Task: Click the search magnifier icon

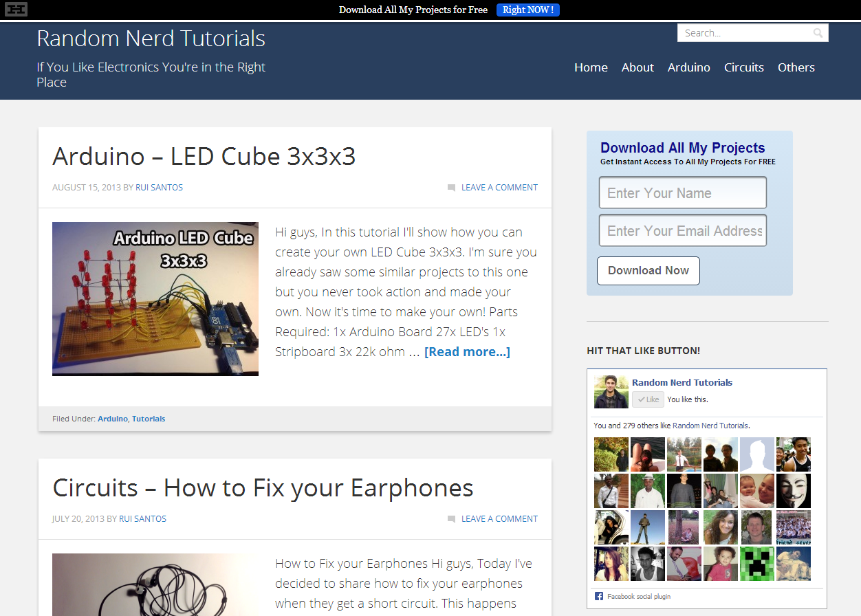Action: tap(818, 32)
